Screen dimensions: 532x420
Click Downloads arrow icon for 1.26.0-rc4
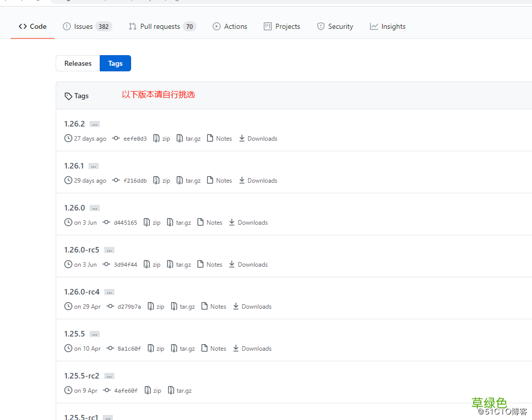point(236,307)
